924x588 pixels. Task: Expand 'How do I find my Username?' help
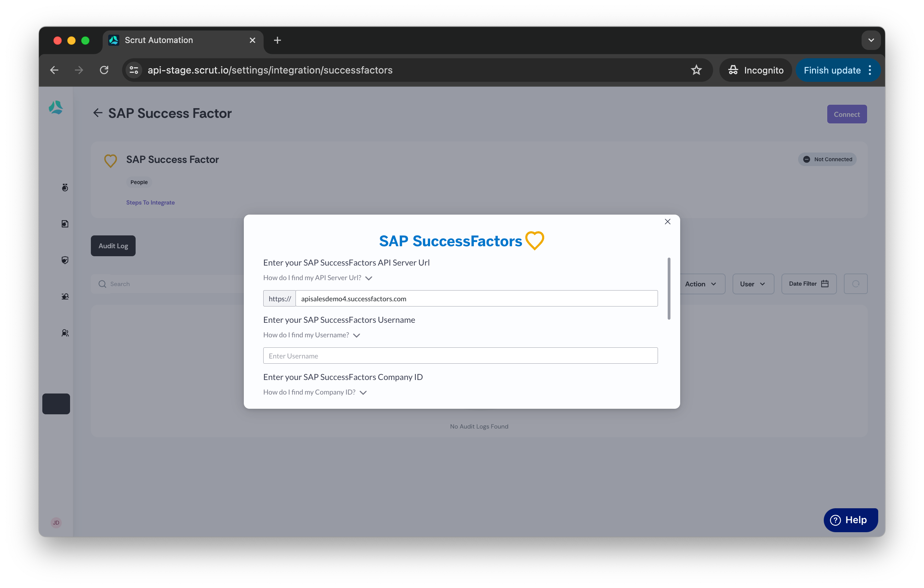point(311,335)
